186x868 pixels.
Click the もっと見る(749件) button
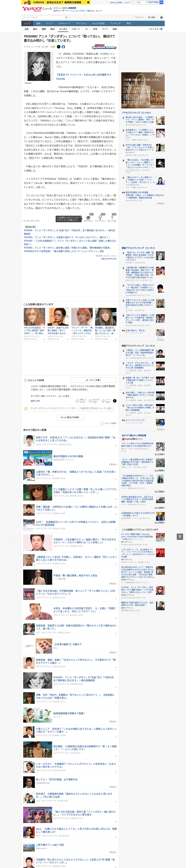[x=70, y=417]
